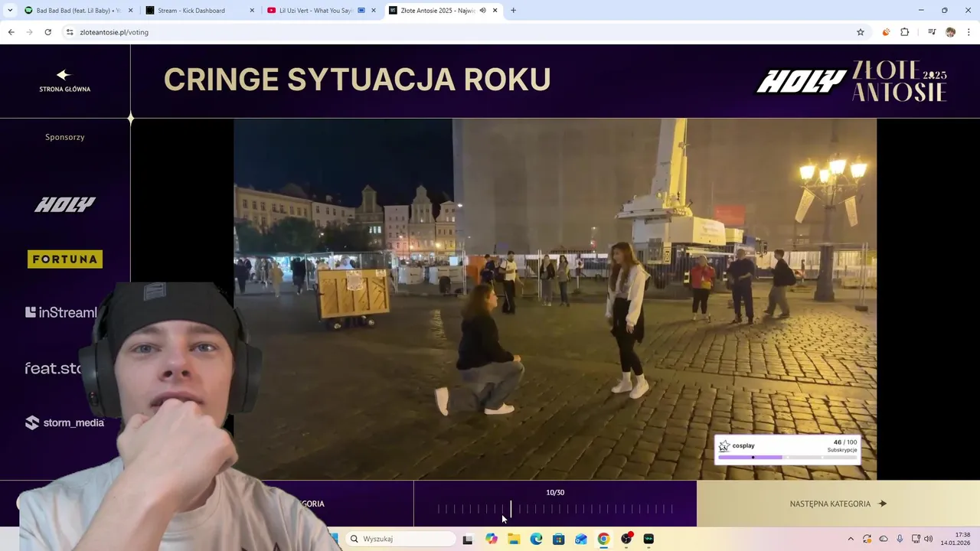This screenshot has height=551, width=980.
Task: Open Outlook from the taskbar
Action: point(581,539)
